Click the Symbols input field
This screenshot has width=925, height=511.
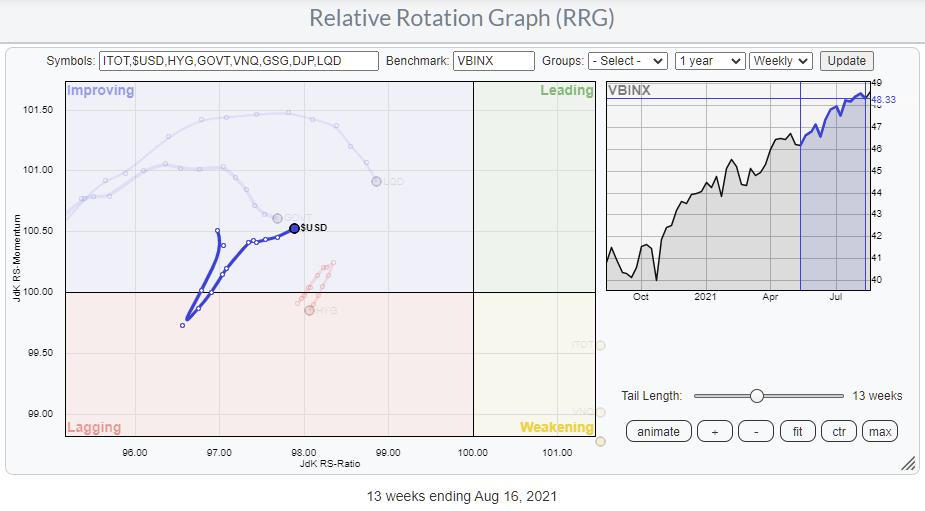point(239,61)
